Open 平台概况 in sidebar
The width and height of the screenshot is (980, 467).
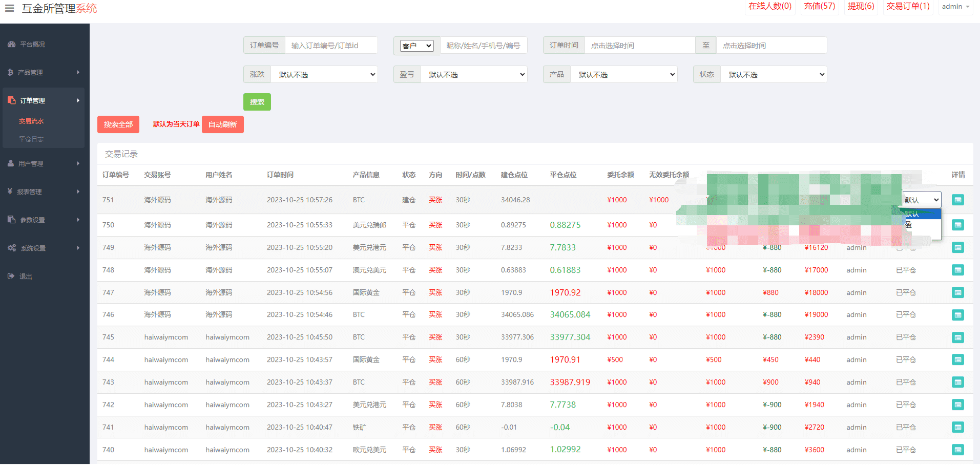33,45
